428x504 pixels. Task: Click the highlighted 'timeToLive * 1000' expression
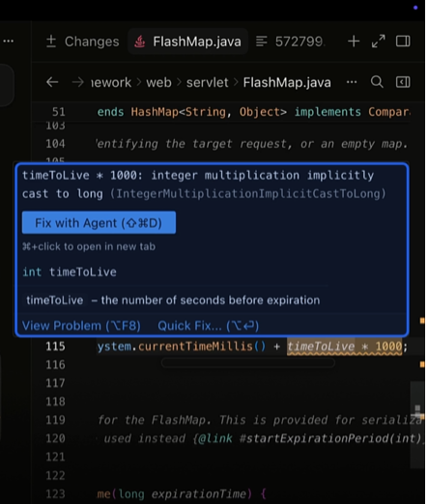click(x=344, y=347)
